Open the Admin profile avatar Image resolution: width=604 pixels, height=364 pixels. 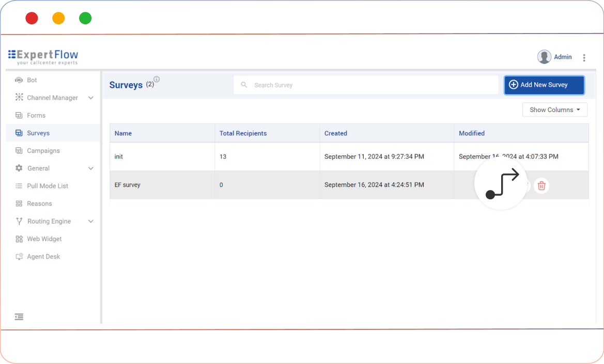click(x=544, y=57)
